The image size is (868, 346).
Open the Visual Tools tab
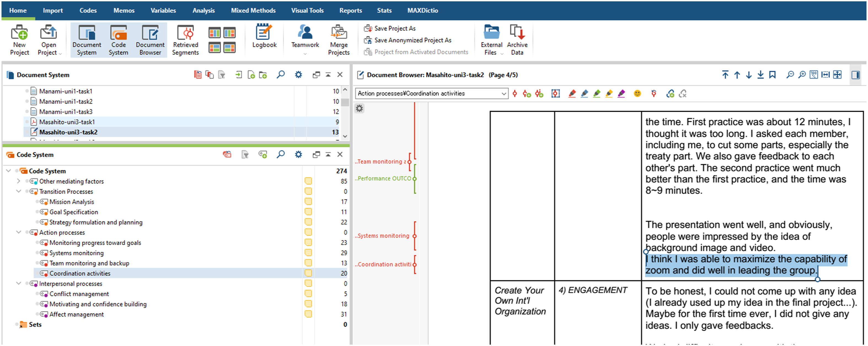click(x=307, y=10)
